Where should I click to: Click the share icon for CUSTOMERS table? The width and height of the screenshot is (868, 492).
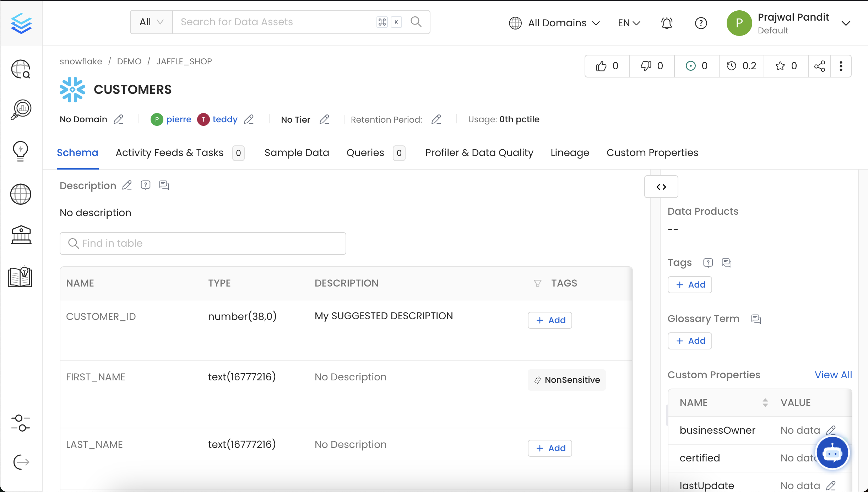click(x=819, y=66)
